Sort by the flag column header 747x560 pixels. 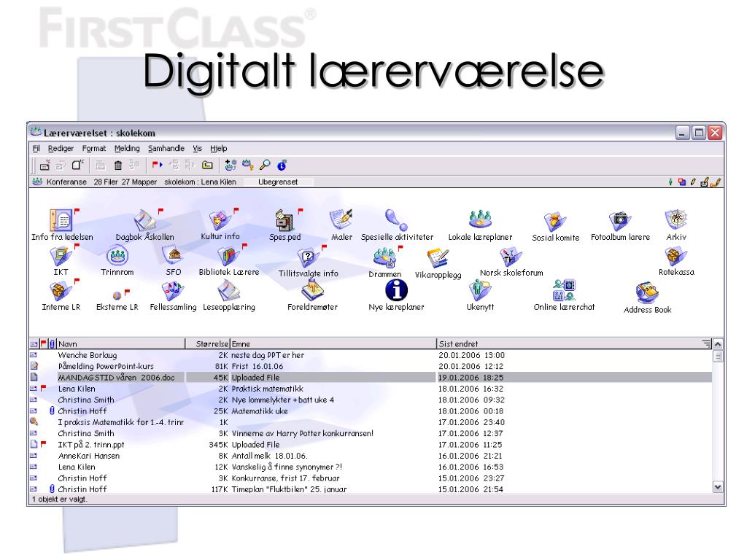(x=43, y=343)
